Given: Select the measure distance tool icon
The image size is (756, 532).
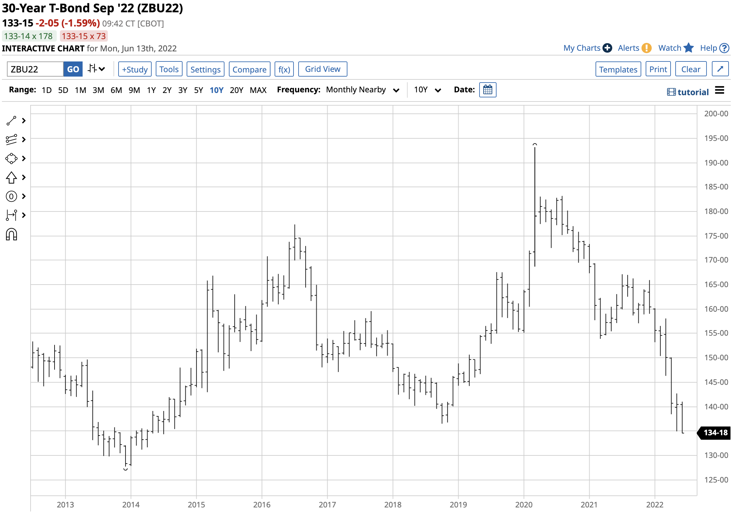Looking at the screenshot, I should pyautogui.click(x=11, y=215).
